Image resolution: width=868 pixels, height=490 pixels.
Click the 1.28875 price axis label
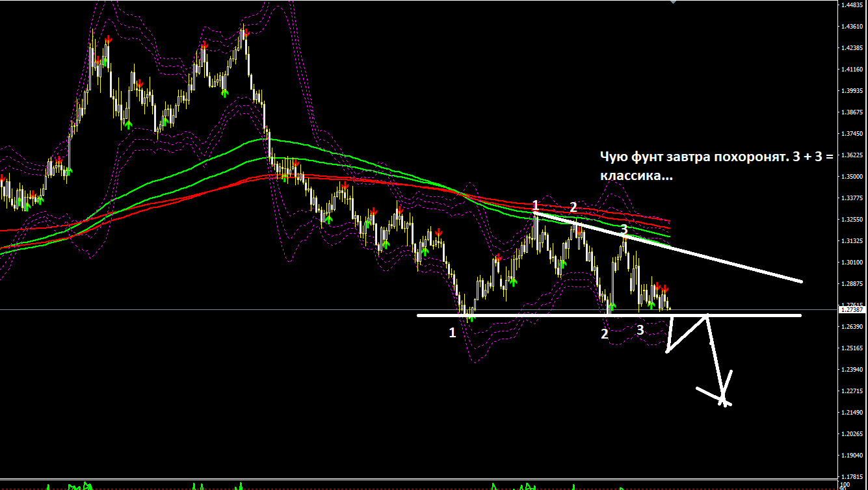(x=852, y=284)
